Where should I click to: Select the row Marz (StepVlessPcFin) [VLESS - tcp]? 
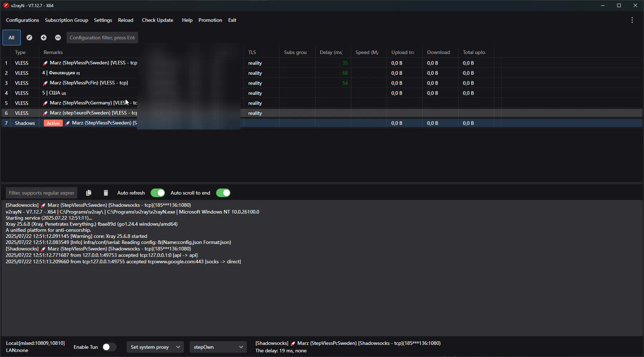pos(322,83)
